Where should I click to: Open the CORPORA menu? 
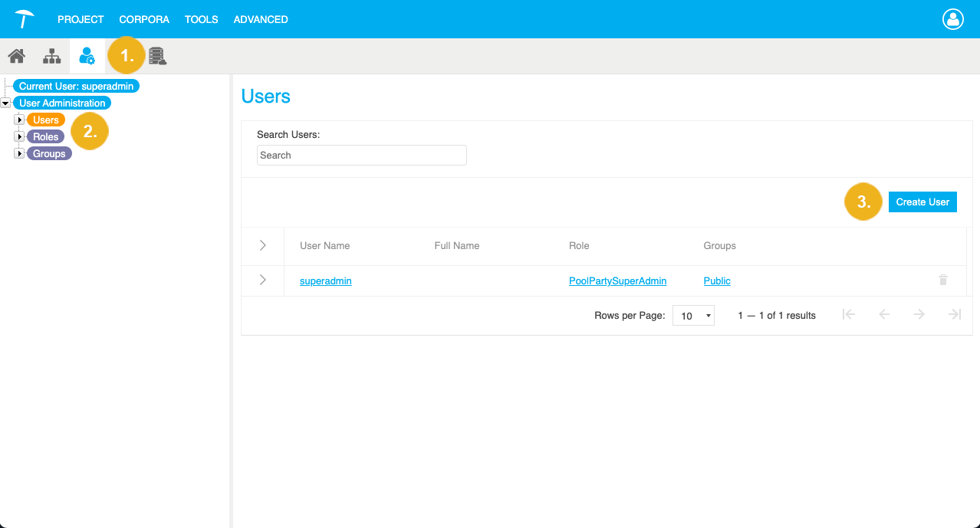(x=144, y=19)
